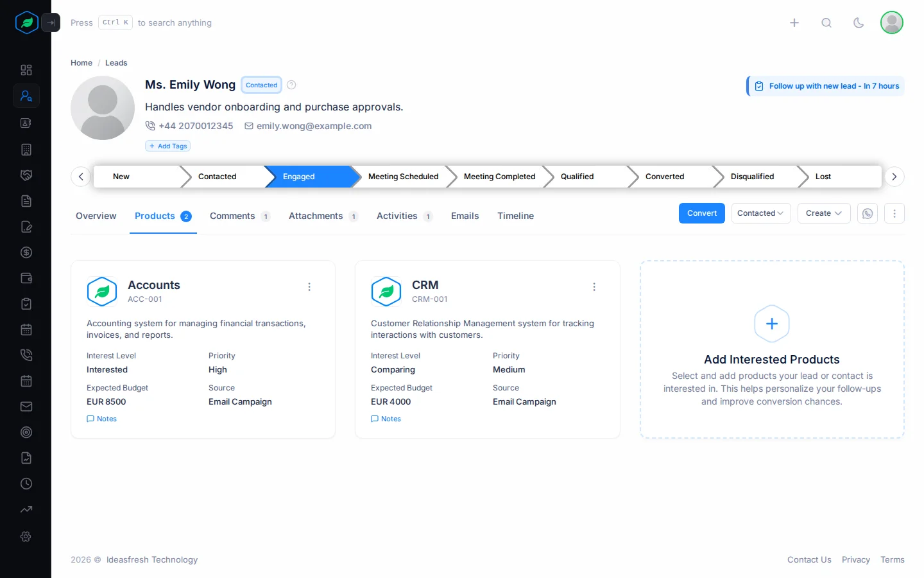Open the phone calls sidebar icon
Screen dimensions: 924x578
click(x=26, y=355)
